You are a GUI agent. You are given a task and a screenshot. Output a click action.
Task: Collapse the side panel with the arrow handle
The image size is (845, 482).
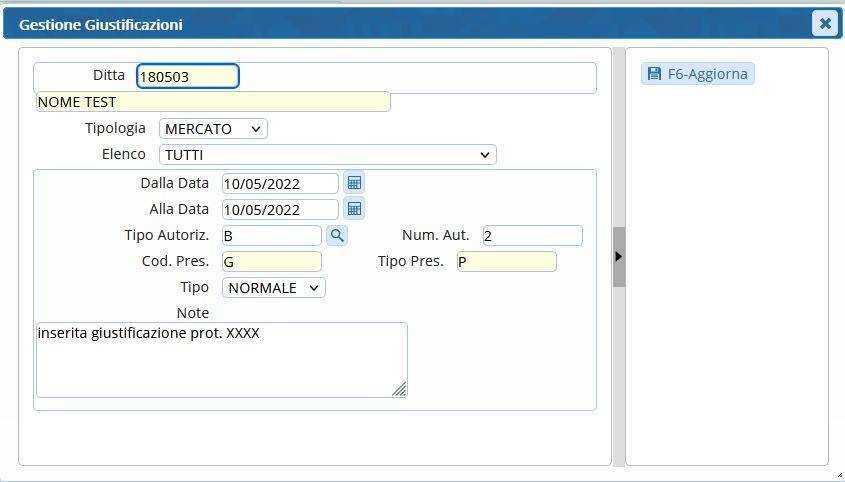(618, 257)
